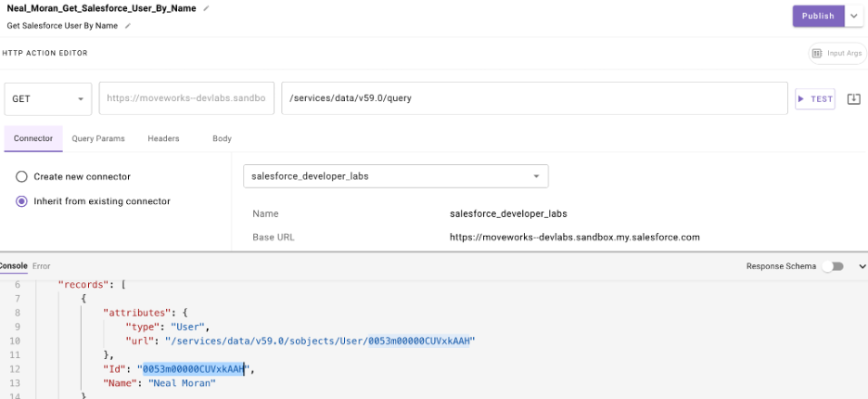Click the "Neal Moran" name value
Screen dimensions: 868x399
(x=182, y=383)
